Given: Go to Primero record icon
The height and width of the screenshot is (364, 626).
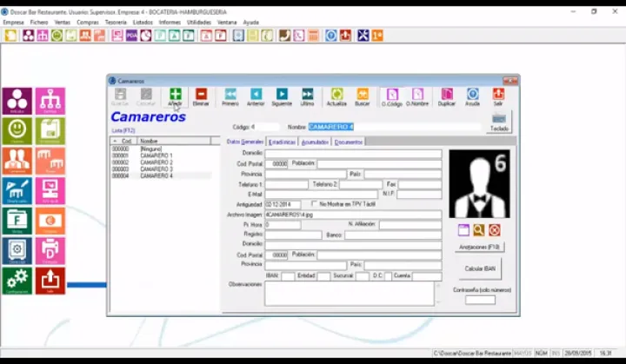Looking at the screenshot, I should coord(230,94).
